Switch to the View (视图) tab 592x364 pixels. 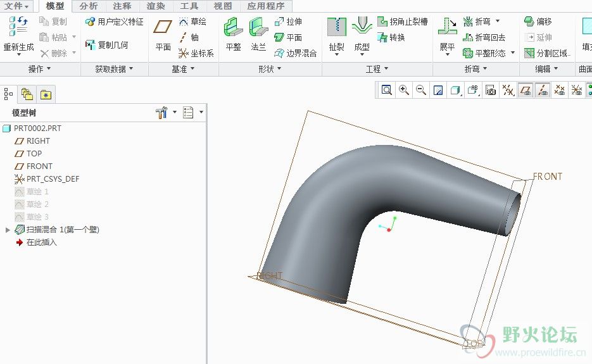pyautogui.click(x=223, y=6)
